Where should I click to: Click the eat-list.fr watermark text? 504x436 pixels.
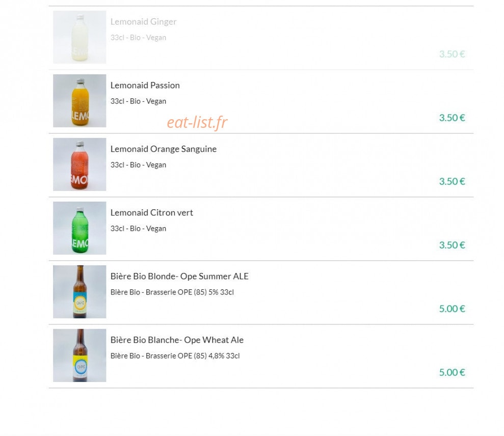[197, 122]
